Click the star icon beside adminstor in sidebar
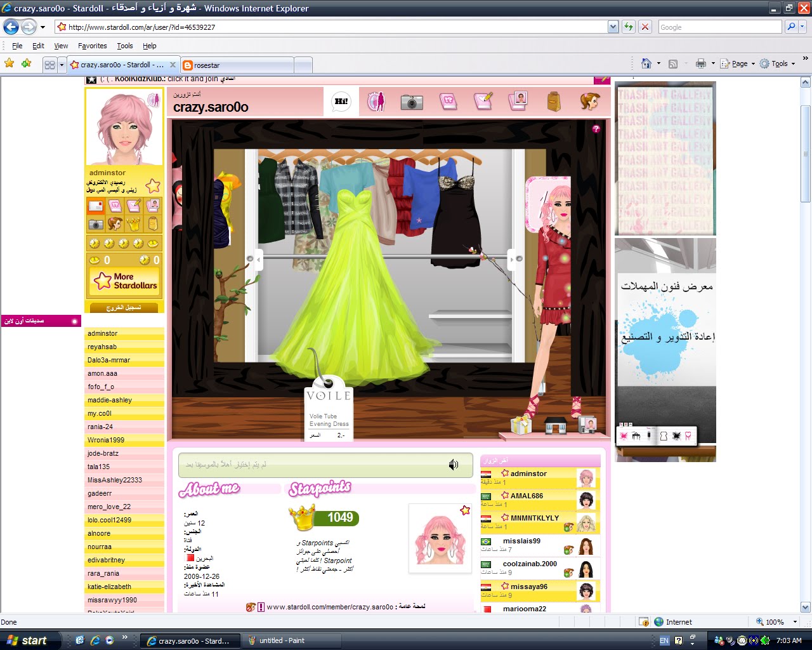 pos(153,186)
